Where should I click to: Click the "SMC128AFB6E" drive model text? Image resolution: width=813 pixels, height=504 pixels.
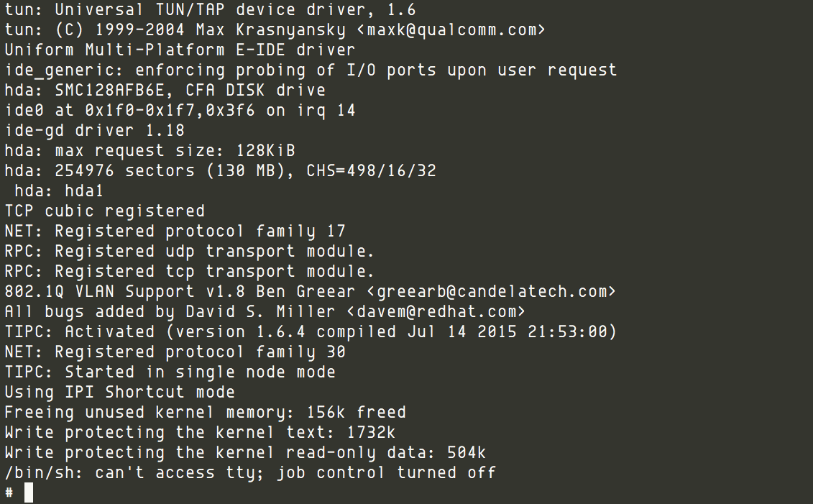click(110, 91)
